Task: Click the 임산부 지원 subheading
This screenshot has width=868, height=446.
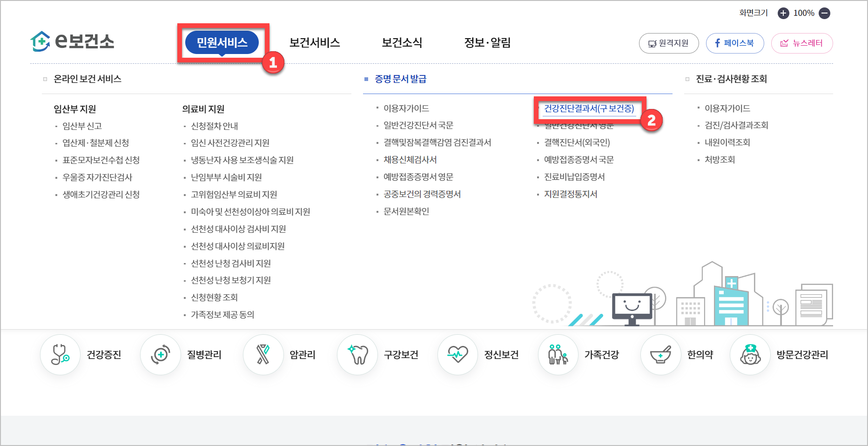Action: click(x=75, y=109)
